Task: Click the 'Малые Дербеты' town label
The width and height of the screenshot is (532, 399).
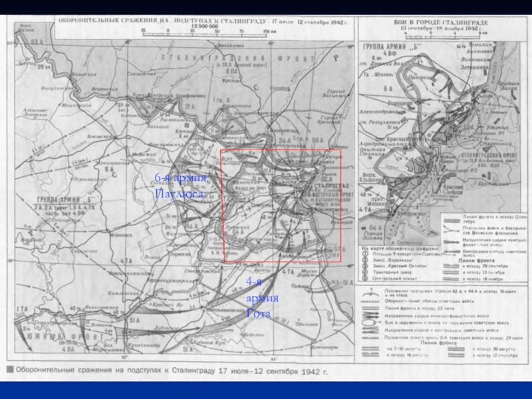Action: [x=309, y=273]
